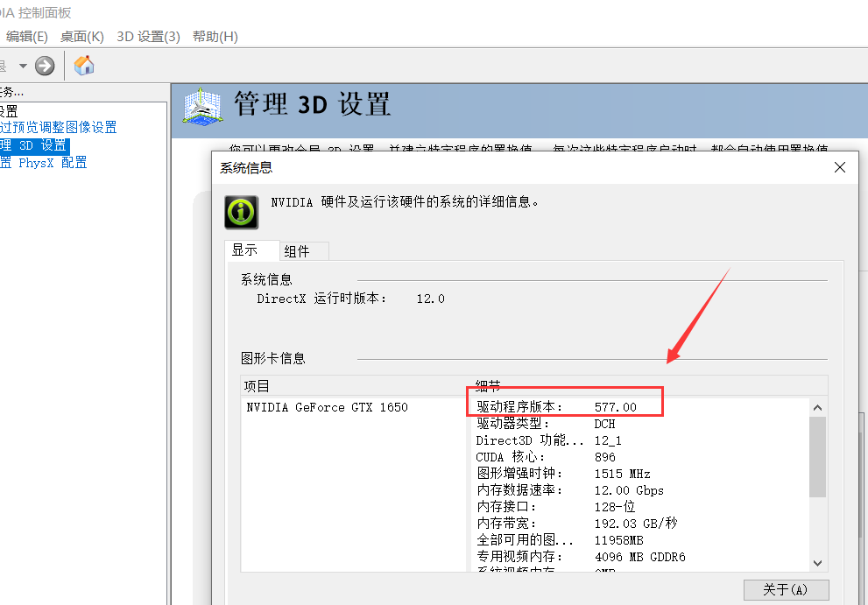Click the forward navigation arrow icon
The image size is (868, 605).
pos(43,65)
